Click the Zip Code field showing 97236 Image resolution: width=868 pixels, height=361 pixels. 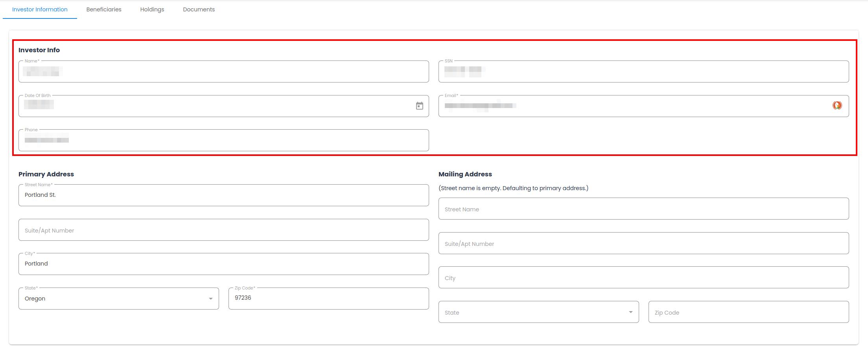pyautogui.click(x=328, y=299)
